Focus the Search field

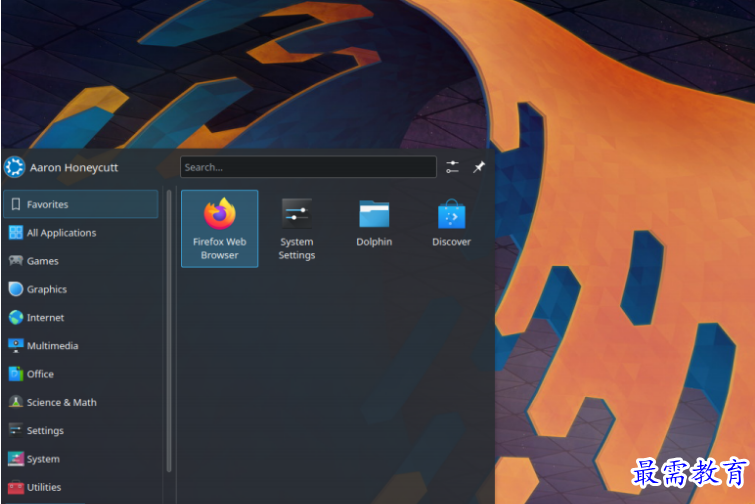point(308,167)
